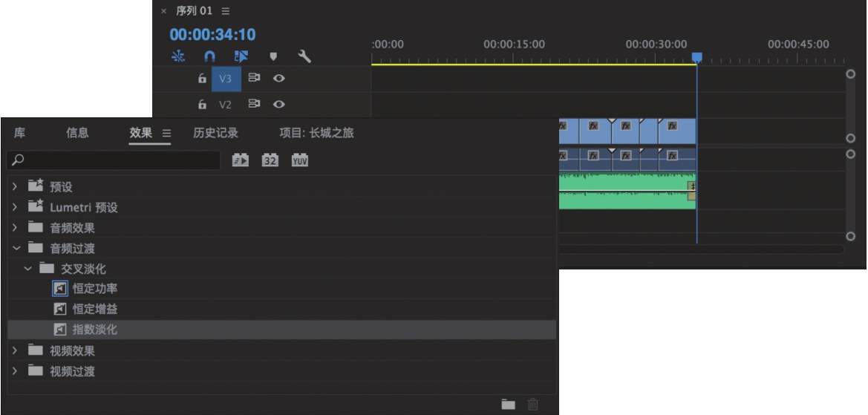Collapse the 音频过渡 folder
The image size is (868, 415).
click(14, 248)
